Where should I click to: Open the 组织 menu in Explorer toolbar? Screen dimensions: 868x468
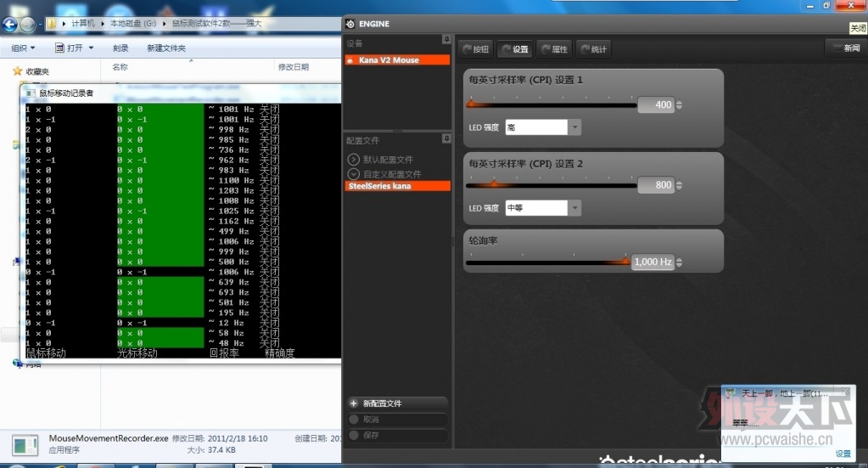click(23, 48)
